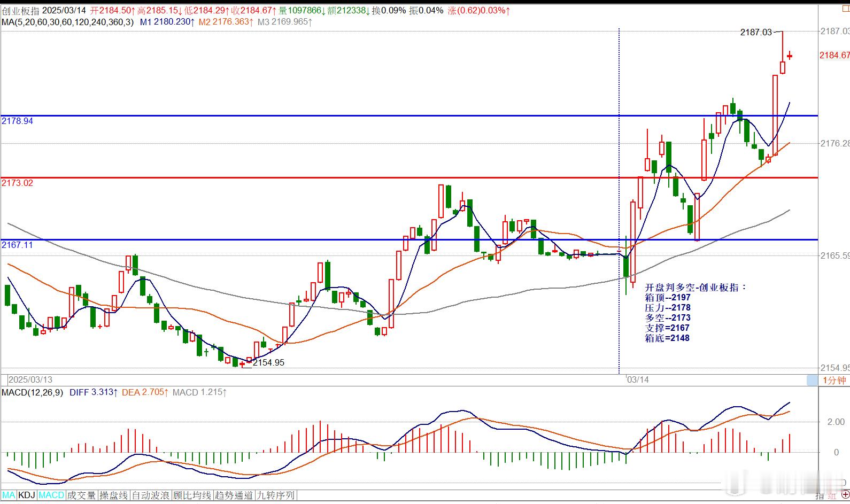Image resolution: width=850 pixels, height=504 pixels.
Task: Click the 2187.03 high price label
Action: [x=756, y=32]
